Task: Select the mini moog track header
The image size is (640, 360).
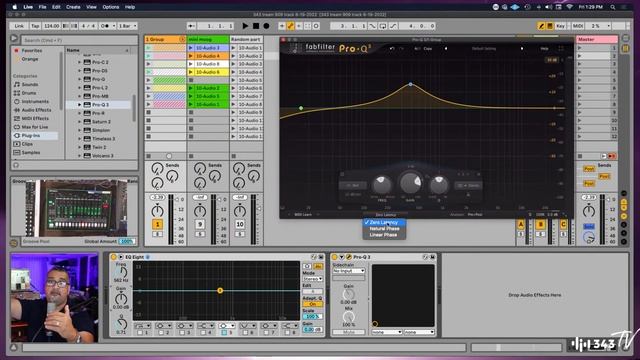Action: (x=208, y=40)
